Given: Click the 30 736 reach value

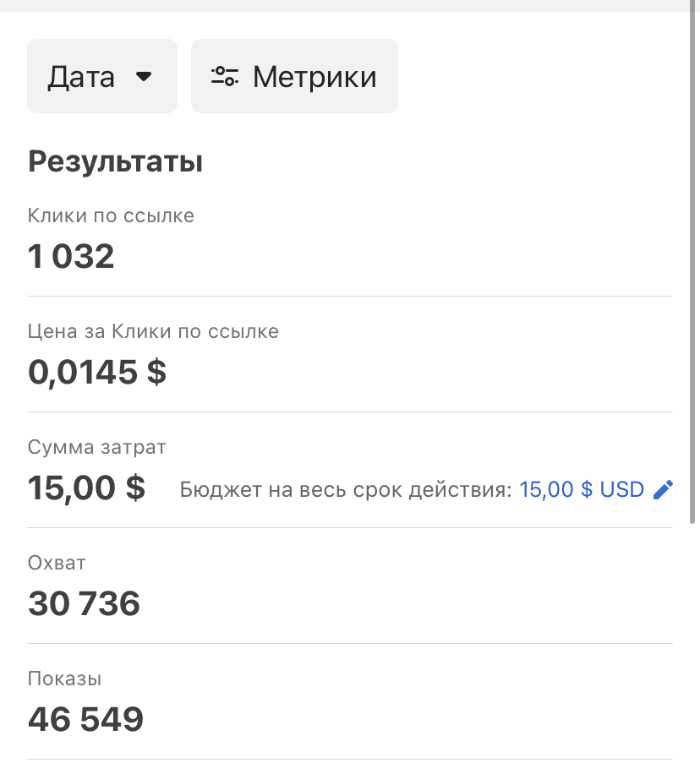Looking at the screenshot, I should tap(84, 603).
